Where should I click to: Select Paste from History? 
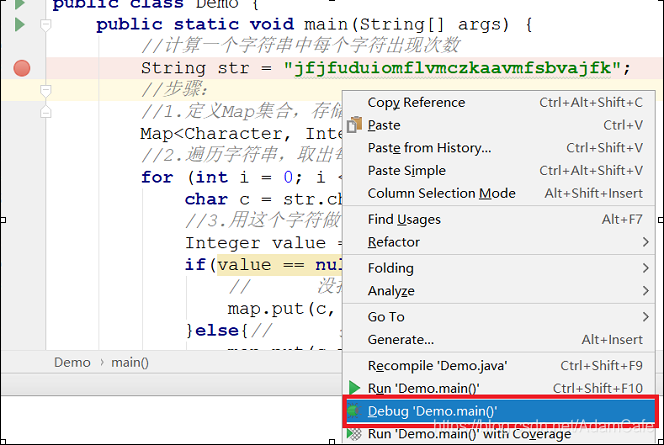coord(499,148)
